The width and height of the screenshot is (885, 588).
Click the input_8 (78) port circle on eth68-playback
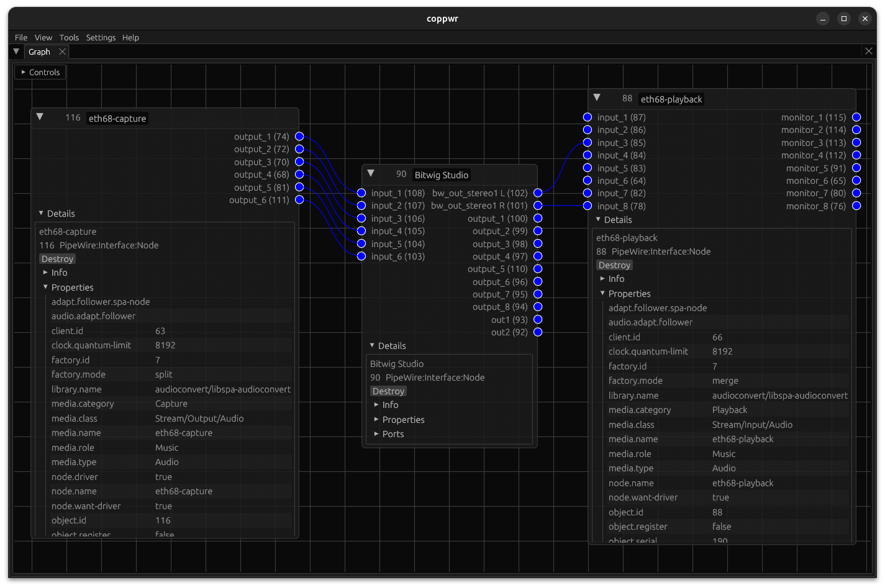(x=588, y=206)
